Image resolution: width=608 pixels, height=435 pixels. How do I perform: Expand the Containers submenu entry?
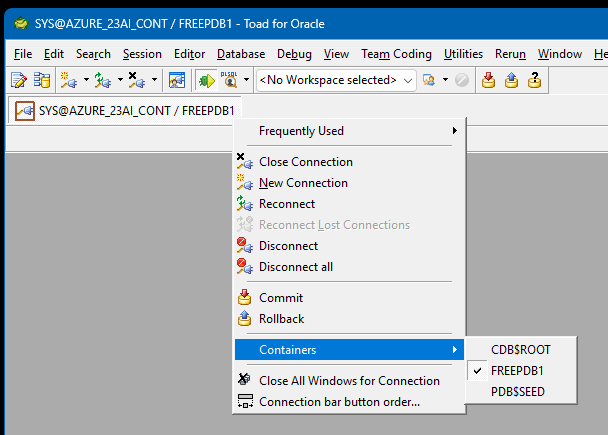click(x=349, y=350)
